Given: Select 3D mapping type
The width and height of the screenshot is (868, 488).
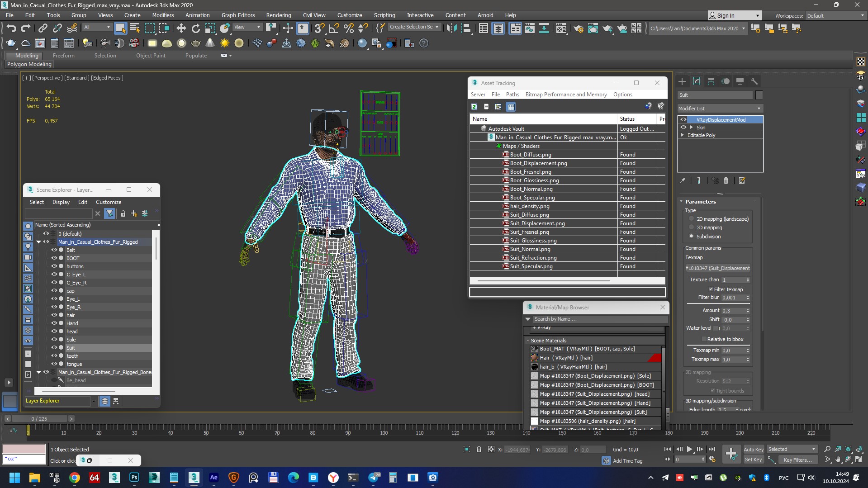Looking at the screenshot, I should tap(691, 227).
